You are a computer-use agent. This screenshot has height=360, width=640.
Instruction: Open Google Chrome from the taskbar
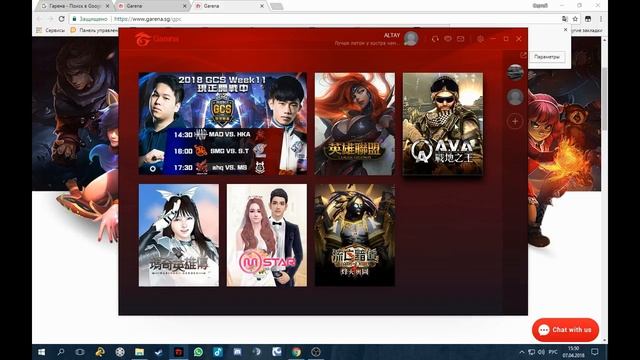(296, 352)
